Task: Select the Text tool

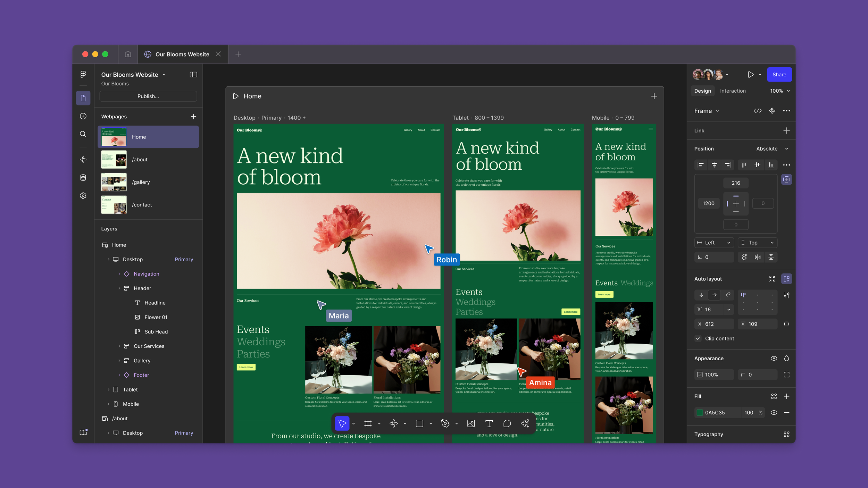Action: coord(489,423)
